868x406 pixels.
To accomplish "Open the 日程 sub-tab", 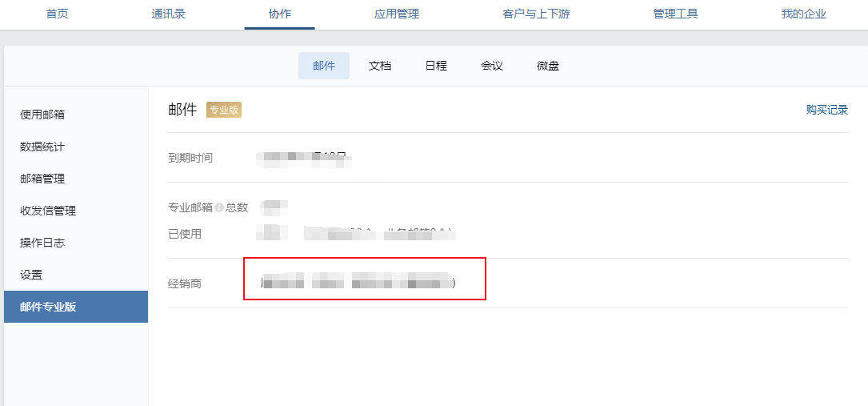I will 436,66.
